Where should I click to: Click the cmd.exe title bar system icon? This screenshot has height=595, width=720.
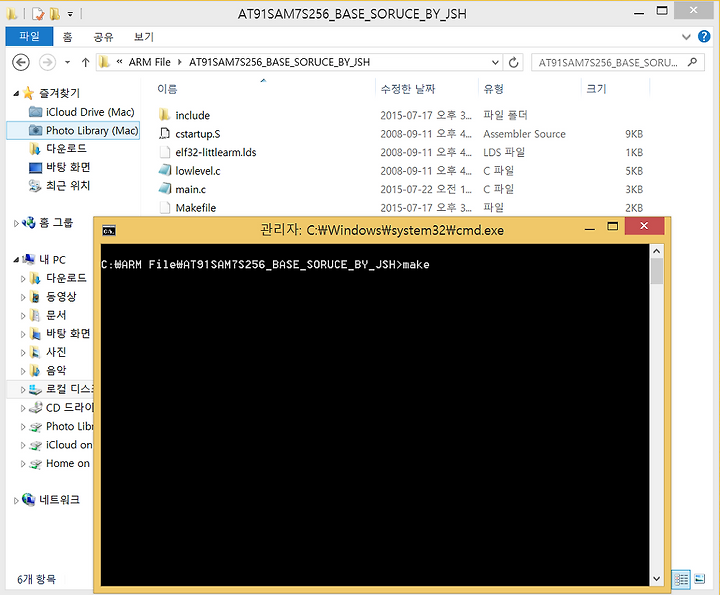[x=109, y=230]
